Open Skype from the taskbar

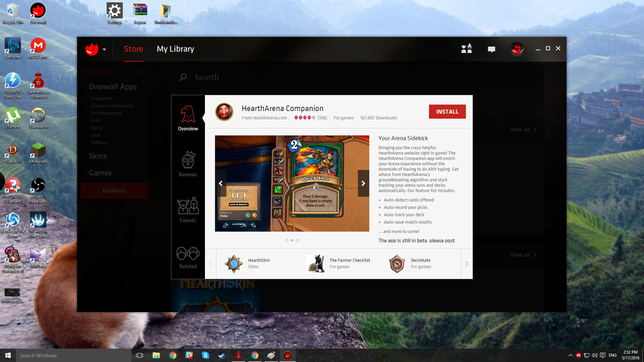pos(206,355)
